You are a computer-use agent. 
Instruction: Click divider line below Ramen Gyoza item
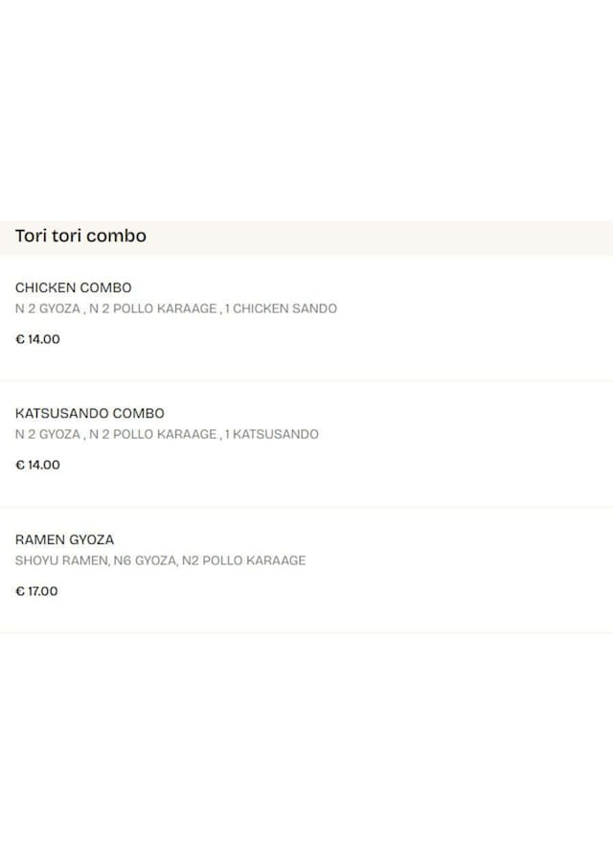[x=306, y=632]
